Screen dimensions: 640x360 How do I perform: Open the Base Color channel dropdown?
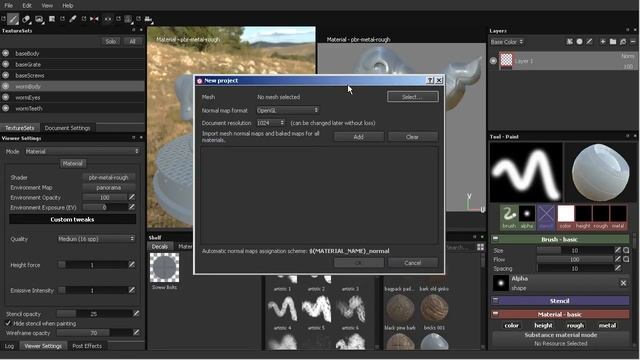point(507,42)
